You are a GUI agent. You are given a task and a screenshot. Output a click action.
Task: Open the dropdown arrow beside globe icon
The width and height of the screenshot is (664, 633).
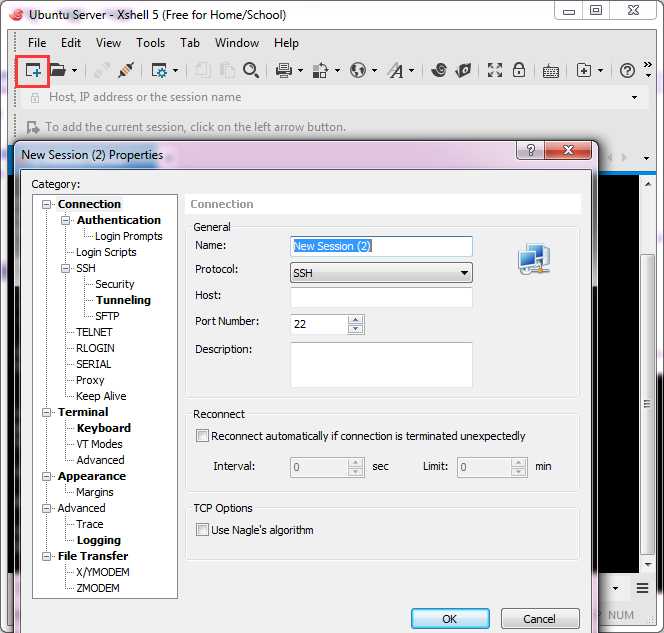375,70
